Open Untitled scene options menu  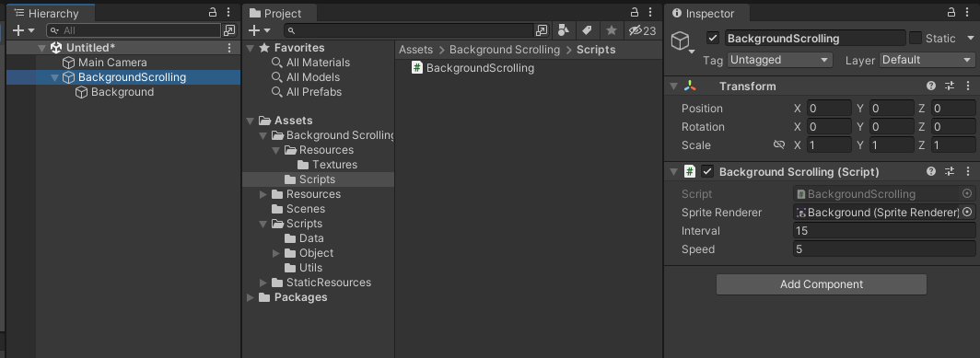pos(229,48)
